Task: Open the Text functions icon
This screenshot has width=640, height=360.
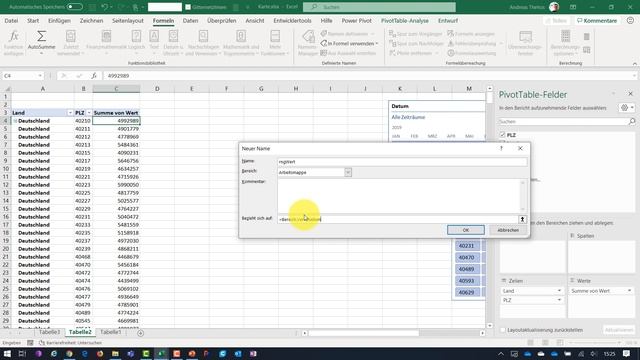Action: (x=154, y=36)
